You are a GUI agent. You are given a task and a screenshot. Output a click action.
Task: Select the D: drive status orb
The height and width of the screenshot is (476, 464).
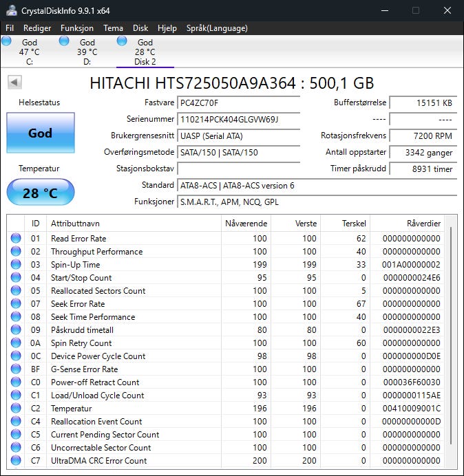click(x=64, y=41)
